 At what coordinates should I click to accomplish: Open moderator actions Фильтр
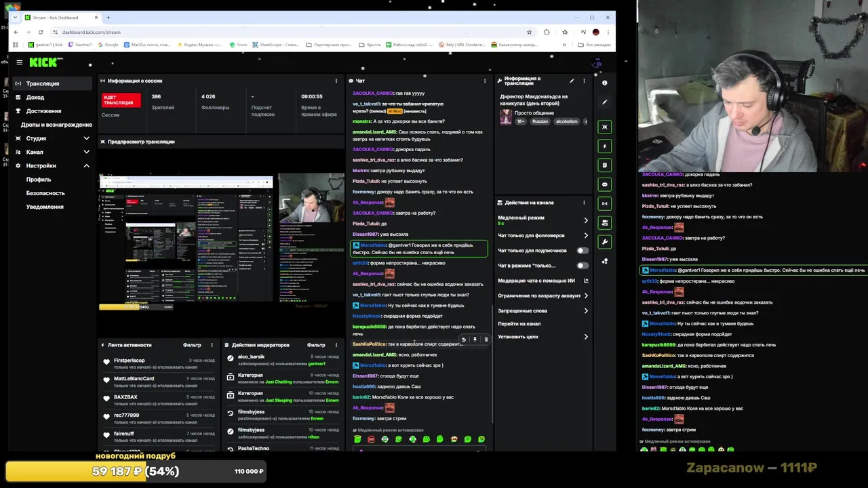[x=316, y=345]
